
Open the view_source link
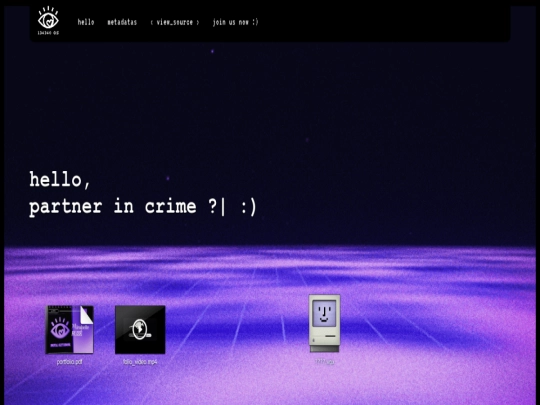[175, 22]
